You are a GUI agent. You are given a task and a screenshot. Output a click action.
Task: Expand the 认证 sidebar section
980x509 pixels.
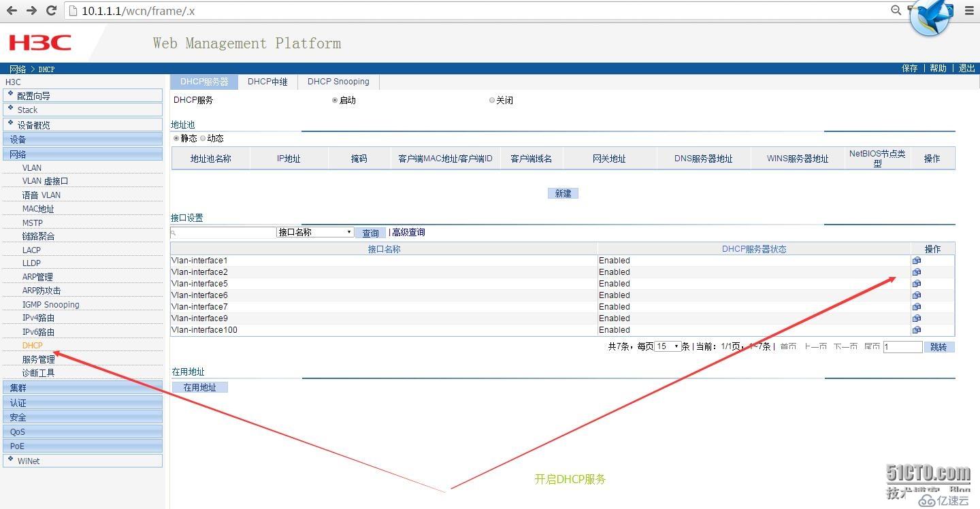click(82, 403)
